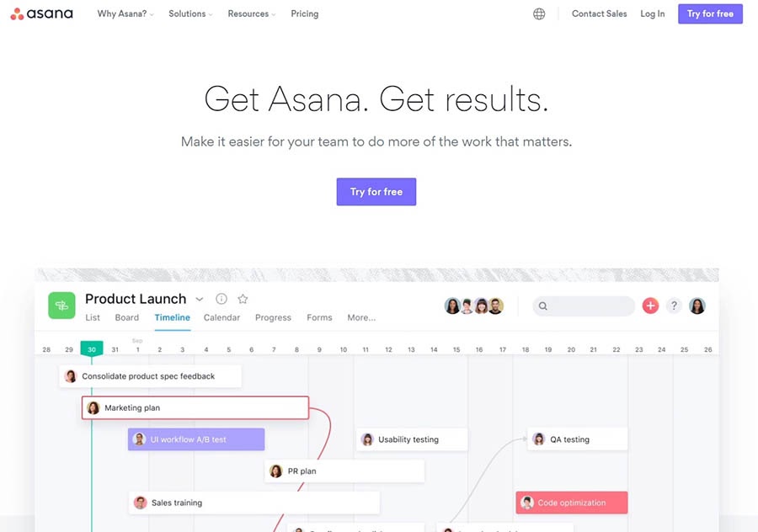The image size is (758, 532).
Task: Star the Product Launch project
Action: pos(243,299)
